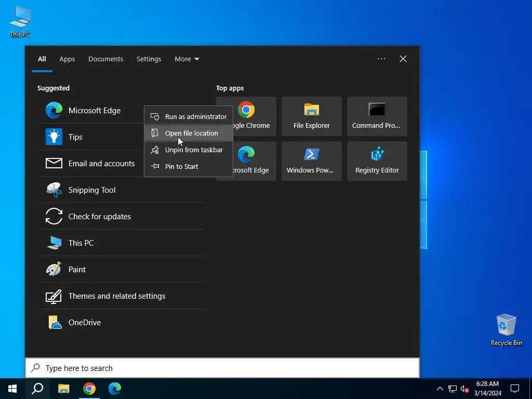Open the Tips app lightbulb icon
Viewport: 532px width, 399px height.
(54, 137)
